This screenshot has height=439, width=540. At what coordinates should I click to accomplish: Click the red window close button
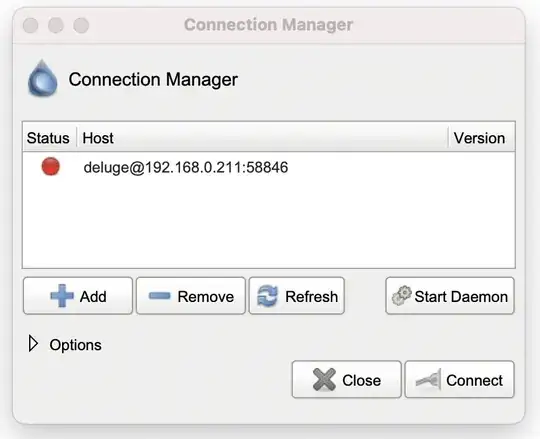pyautogui.click(x=31, y=25)
